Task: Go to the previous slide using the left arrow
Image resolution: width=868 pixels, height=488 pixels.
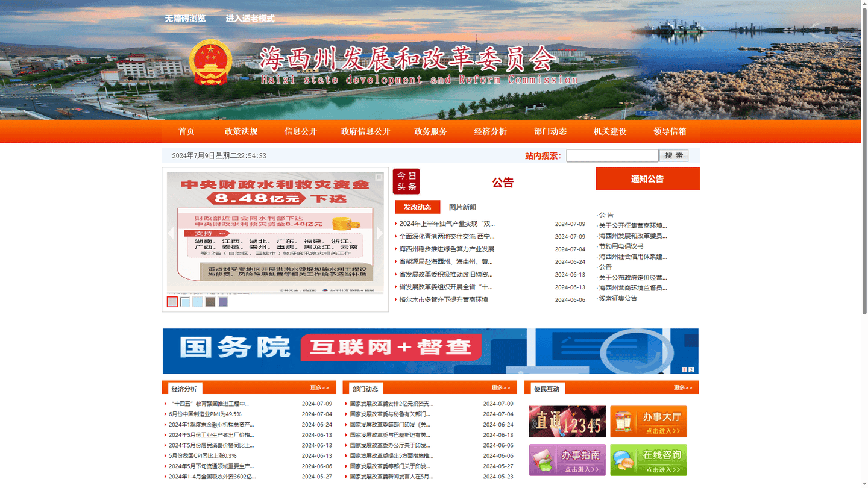Action: click(x=171, y=233)
